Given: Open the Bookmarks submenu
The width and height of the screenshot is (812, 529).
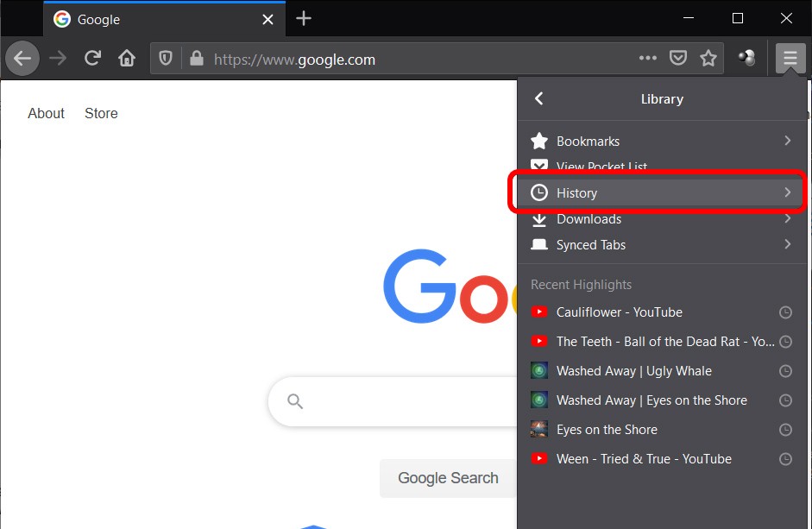Looking at the screenshot, I should (x=662, y=141).
